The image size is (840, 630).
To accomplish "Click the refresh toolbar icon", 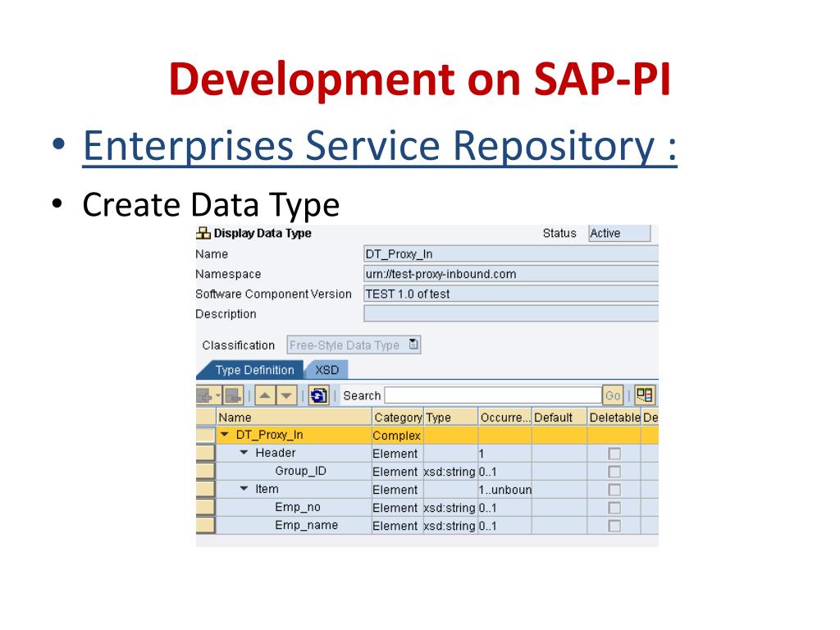I will 318,396.
